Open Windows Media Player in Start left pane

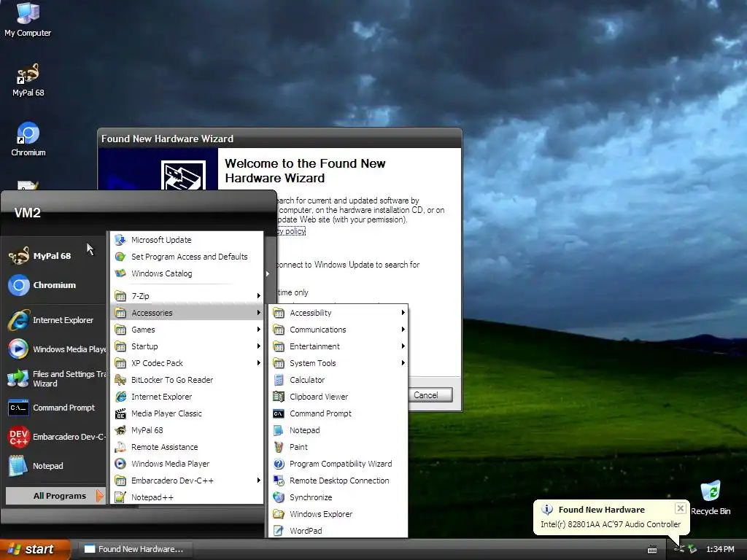click(x=57, y=349)
